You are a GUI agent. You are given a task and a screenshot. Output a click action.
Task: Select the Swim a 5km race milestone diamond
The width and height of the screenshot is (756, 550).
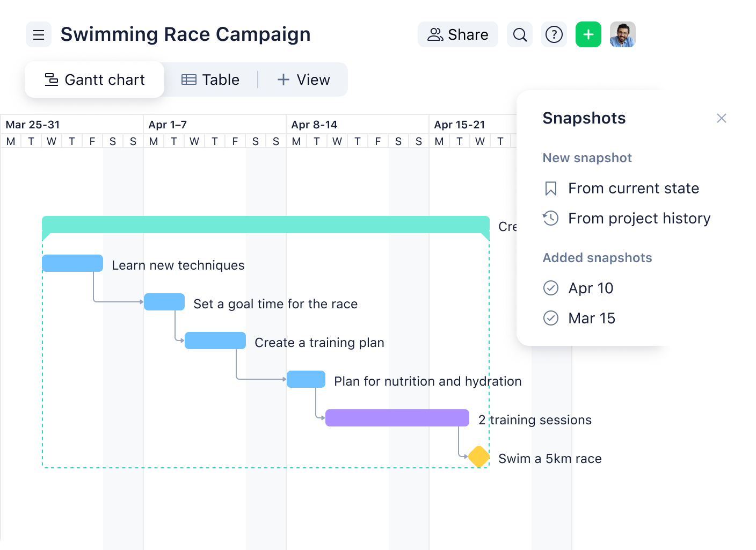pos(478,457)
